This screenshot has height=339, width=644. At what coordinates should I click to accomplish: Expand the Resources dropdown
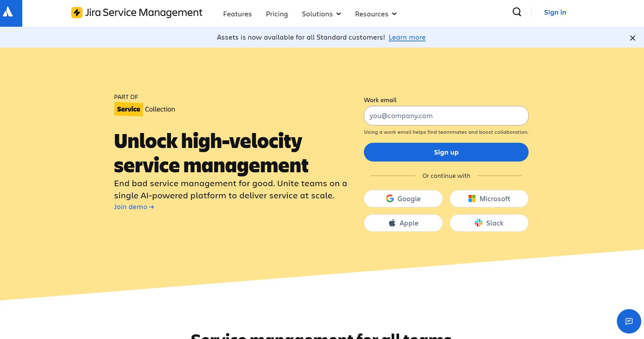376,14
